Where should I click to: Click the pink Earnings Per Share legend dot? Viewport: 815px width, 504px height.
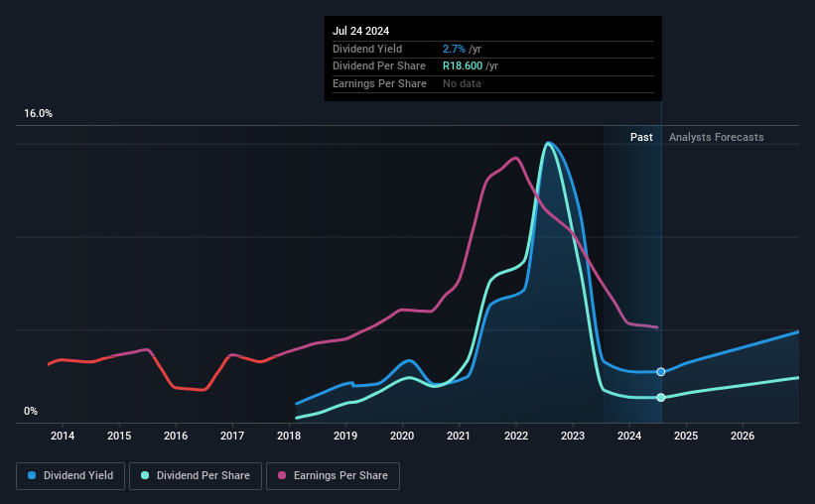(282, 475)
